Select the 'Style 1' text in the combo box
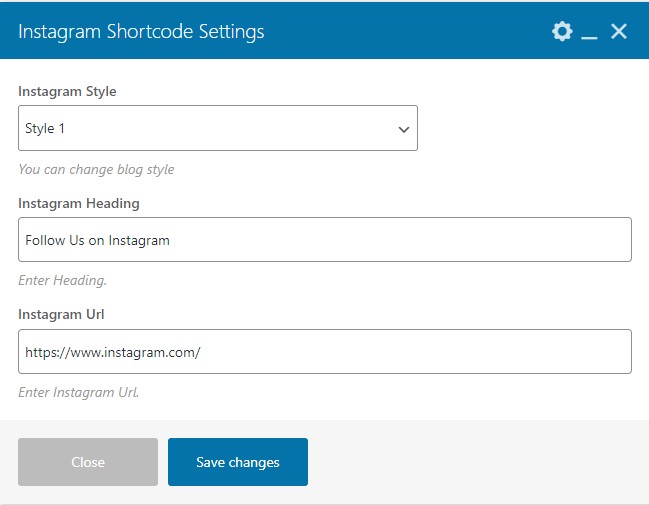The height and width of the screenshot is (505, 649). 45,128
